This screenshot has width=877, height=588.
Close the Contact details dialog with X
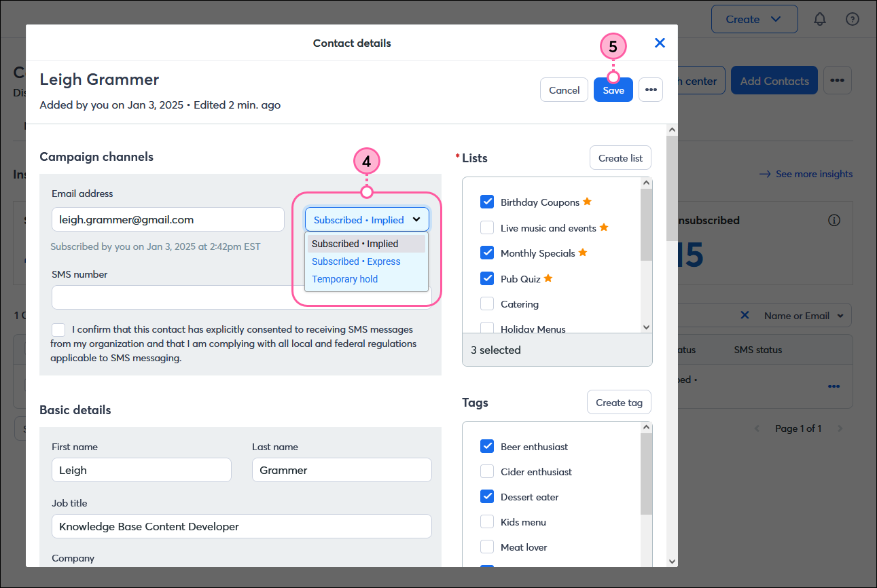[x=659, y=43]
